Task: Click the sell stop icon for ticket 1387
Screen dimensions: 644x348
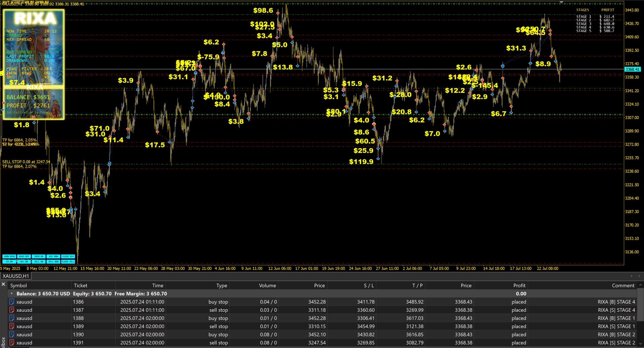Action: click(x=12, y=310)
